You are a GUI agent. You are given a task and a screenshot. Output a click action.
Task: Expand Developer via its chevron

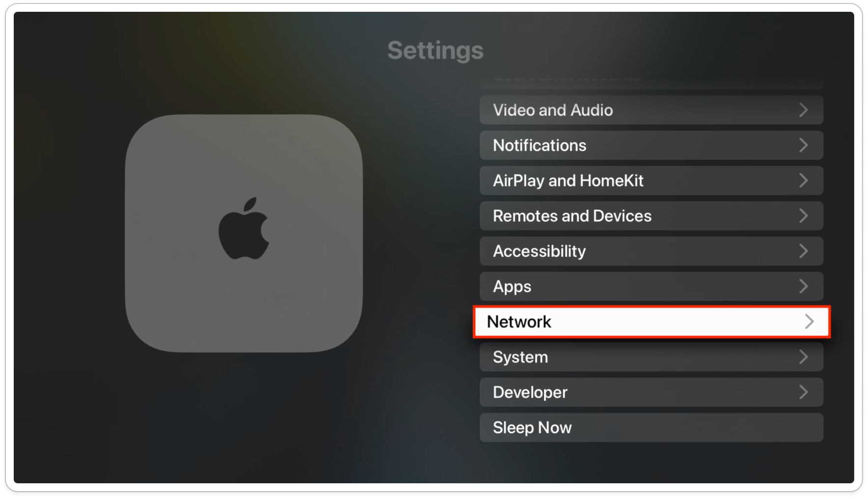(x=803, y=392)
